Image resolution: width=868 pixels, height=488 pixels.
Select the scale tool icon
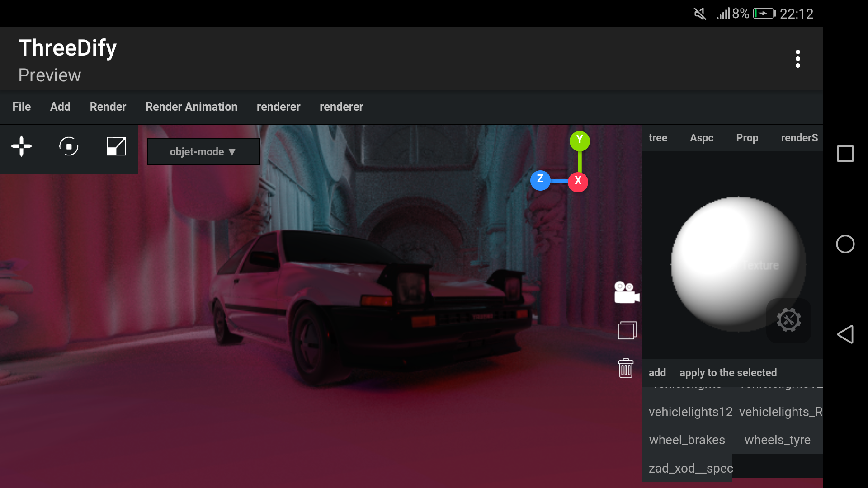pos(116,146)
